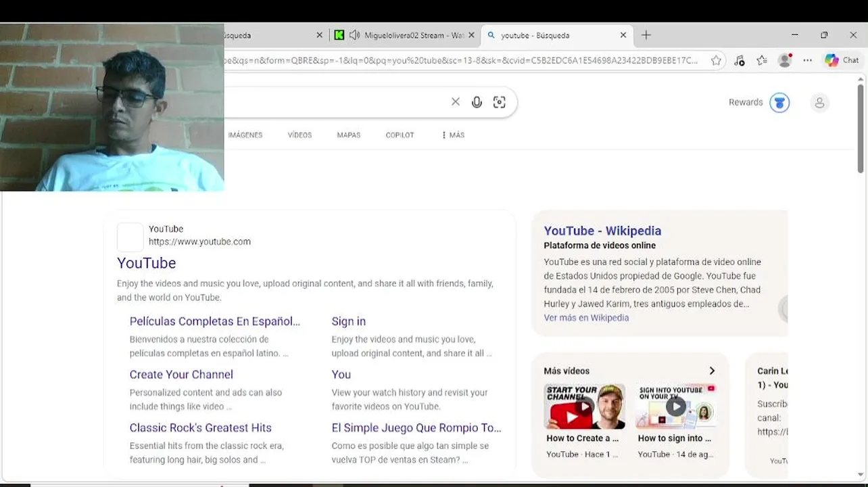Close the 'youtube - Búsqueda' tab
The height and width of the screenshot is (487, 868).
tap(623, 35)
